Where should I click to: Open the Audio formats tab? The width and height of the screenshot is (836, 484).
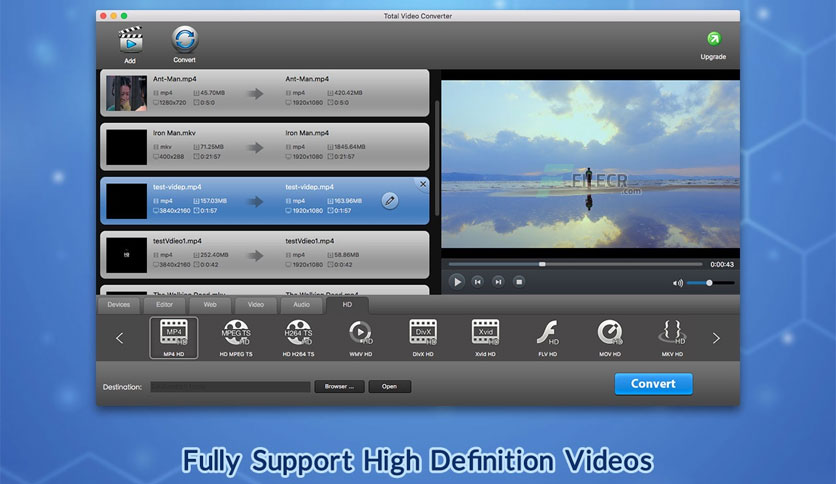[x=301, y=305]
